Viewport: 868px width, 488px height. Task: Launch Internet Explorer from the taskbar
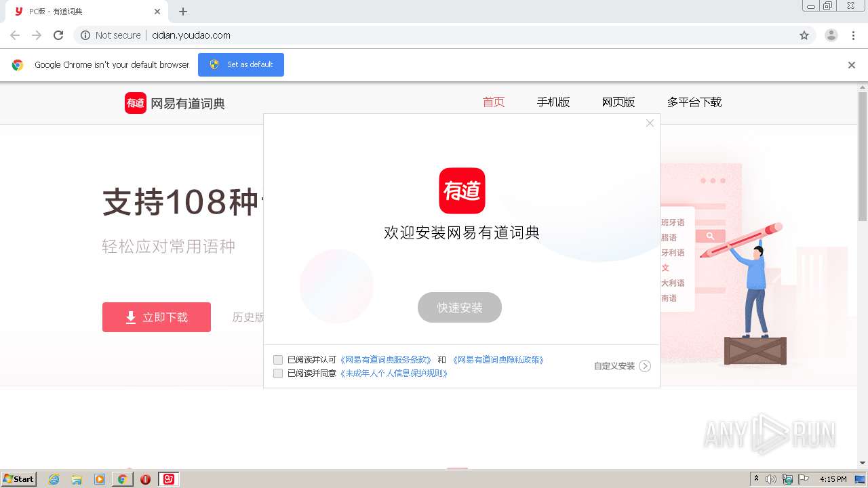point(54,479)
